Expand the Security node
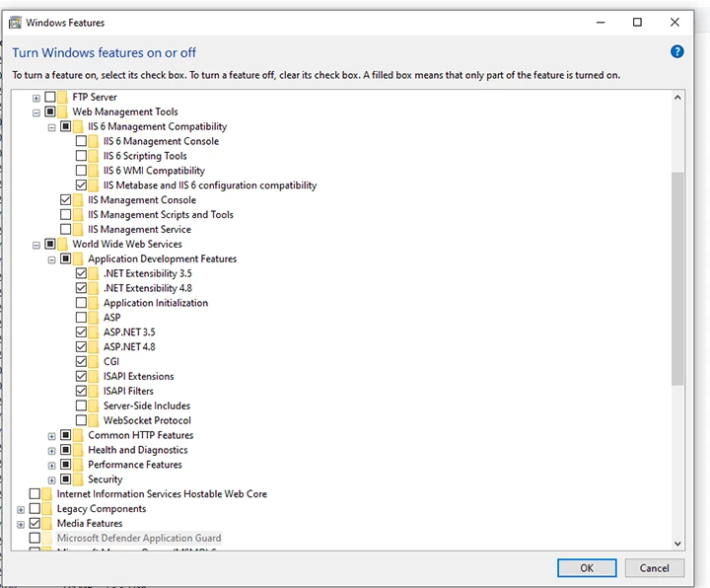 click(x=51, y=480)
